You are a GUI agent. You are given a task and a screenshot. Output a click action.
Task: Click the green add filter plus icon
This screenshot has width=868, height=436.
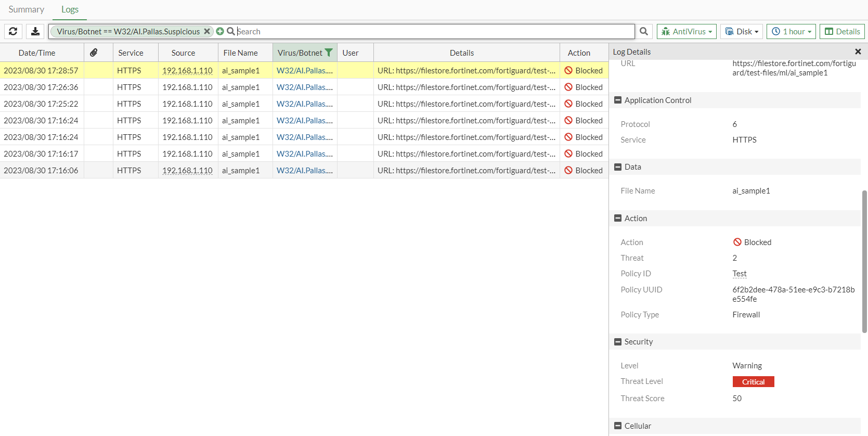(220, 31)
